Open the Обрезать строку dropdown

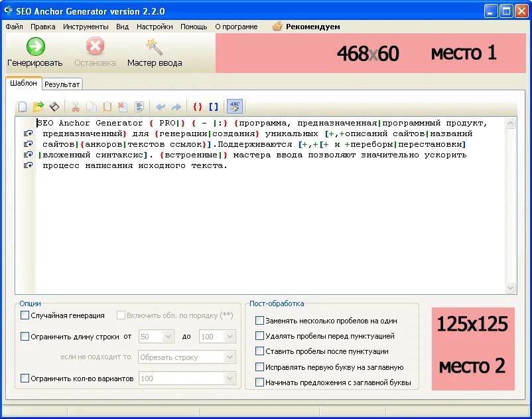(230, 357)
